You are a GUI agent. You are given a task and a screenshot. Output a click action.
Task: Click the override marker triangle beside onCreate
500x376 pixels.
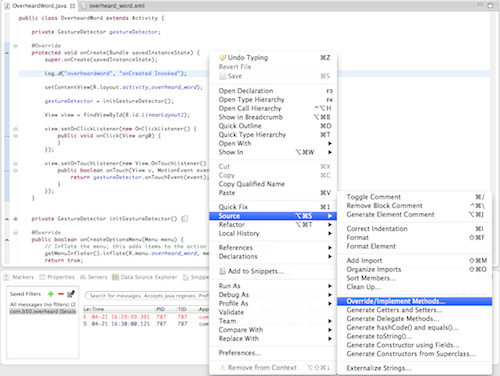click(7, 53)
